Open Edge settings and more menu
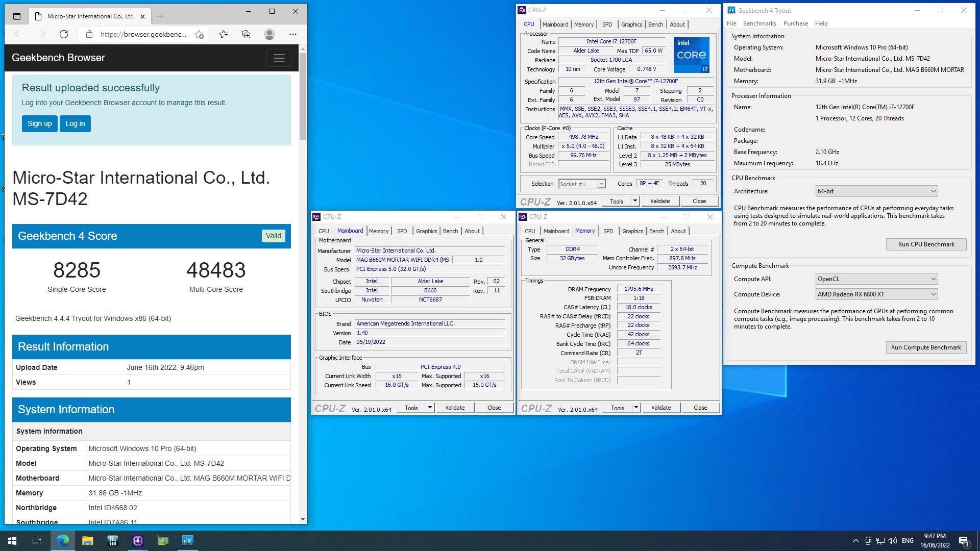The width and height of the screenshot is (980, 551). pos(292,34)
